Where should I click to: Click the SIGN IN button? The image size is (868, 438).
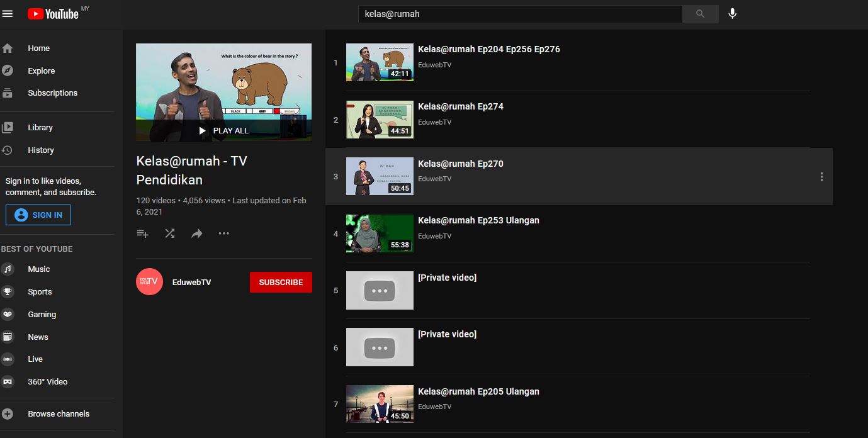tap(38, 215)
